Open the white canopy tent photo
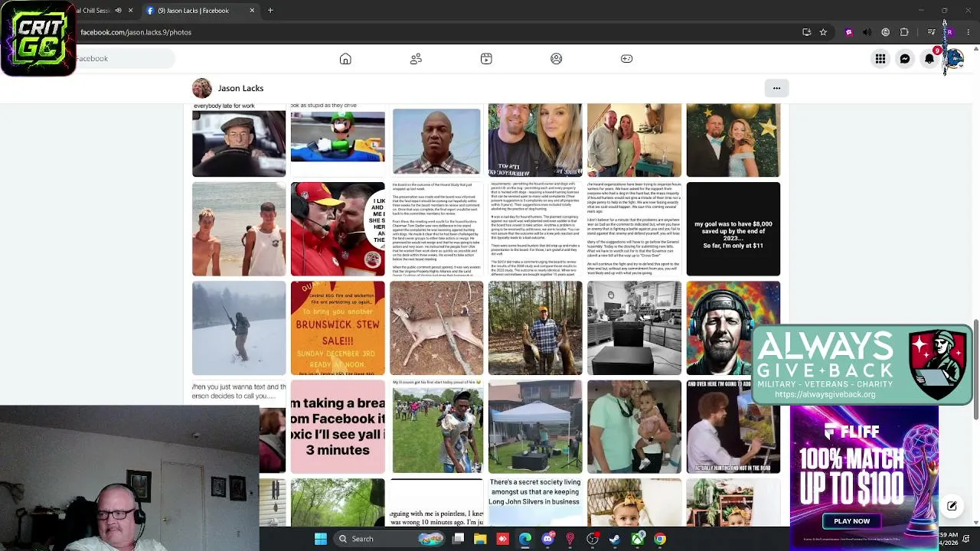Screen dimensions: 980x551 [x=535, y=427]
